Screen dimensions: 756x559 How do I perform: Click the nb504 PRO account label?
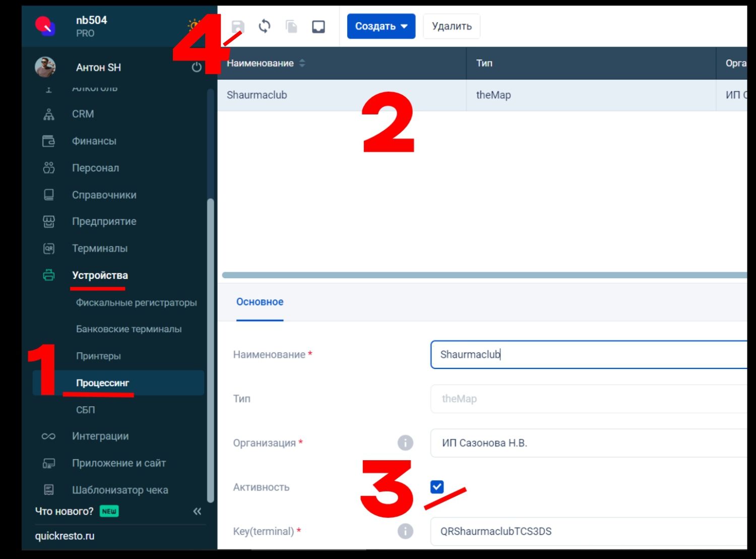point(91,26)
